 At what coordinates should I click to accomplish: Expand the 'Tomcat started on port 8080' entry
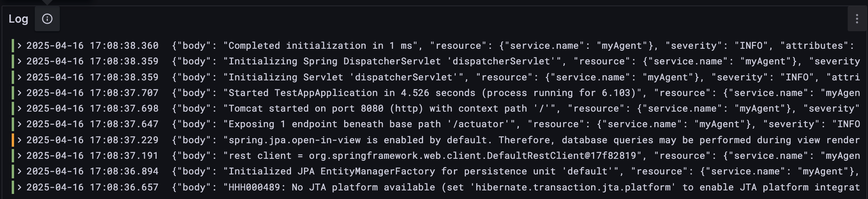point(19,108)
